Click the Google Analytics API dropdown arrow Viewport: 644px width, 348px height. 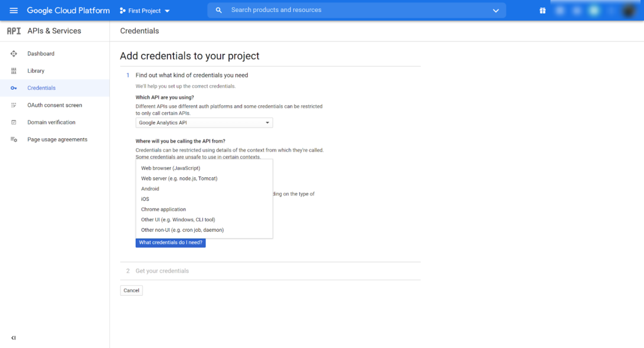(x=267, y=122)
